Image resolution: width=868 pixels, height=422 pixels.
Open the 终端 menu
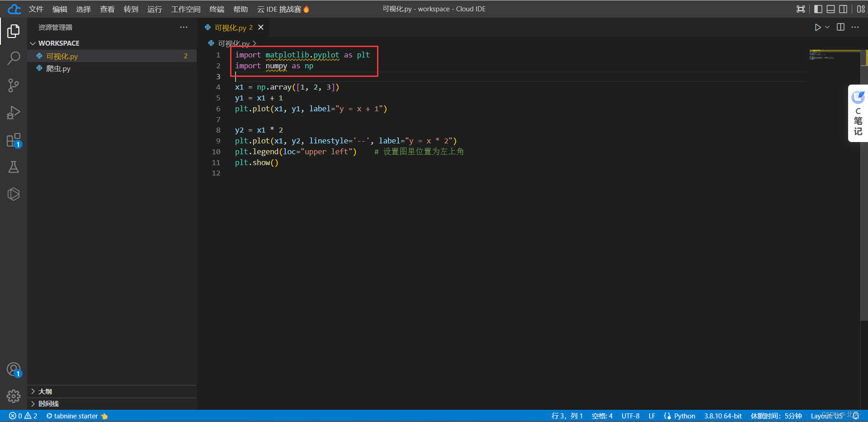217,9
